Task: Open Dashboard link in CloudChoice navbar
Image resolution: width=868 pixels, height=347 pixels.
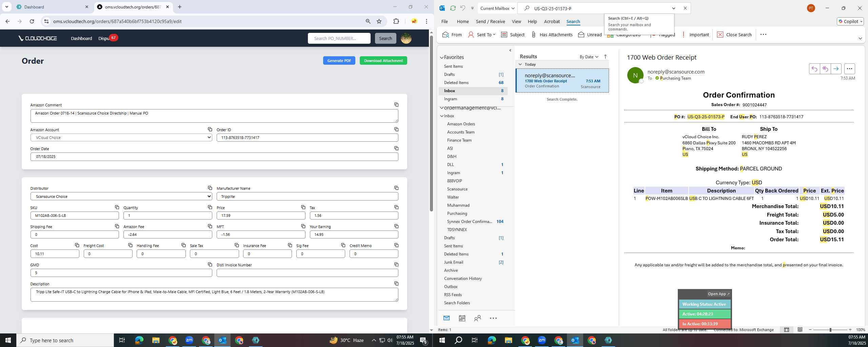Action: click(x=81, y=38)
